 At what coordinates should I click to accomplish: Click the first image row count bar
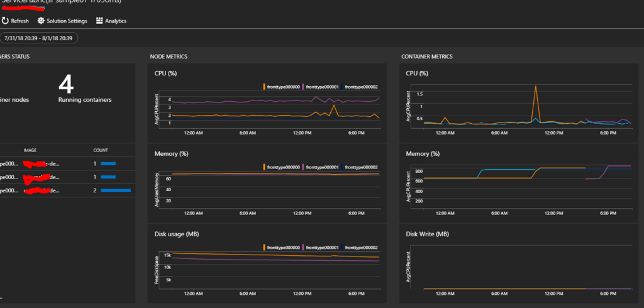click(108, 163)
